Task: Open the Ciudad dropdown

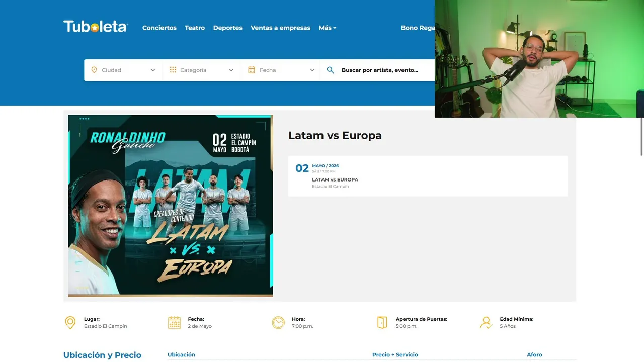Action: click(x=123, y=70)
